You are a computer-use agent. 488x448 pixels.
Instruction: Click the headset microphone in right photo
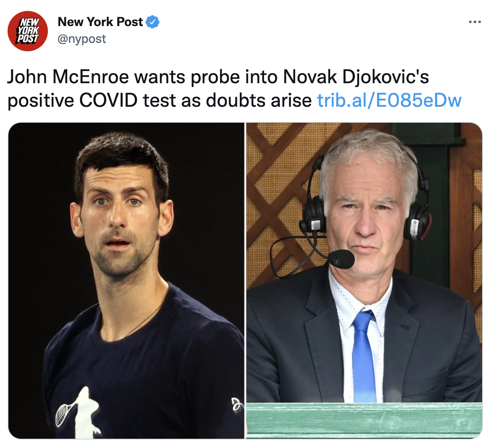tap(341, 259)
